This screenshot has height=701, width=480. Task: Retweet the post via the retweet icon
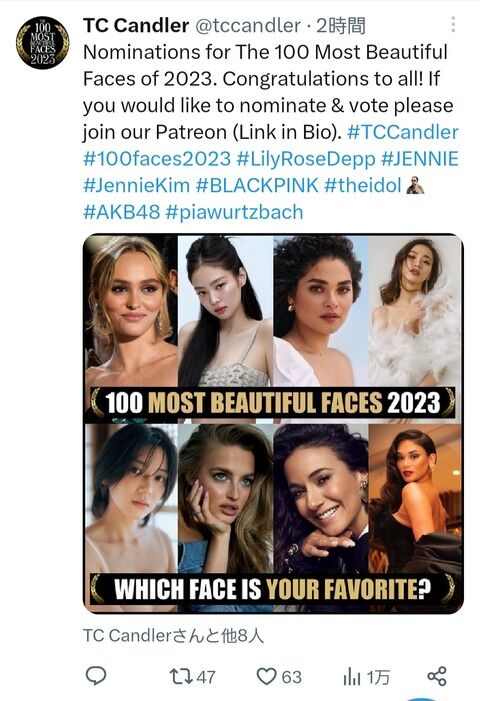[x=181, y=676]
